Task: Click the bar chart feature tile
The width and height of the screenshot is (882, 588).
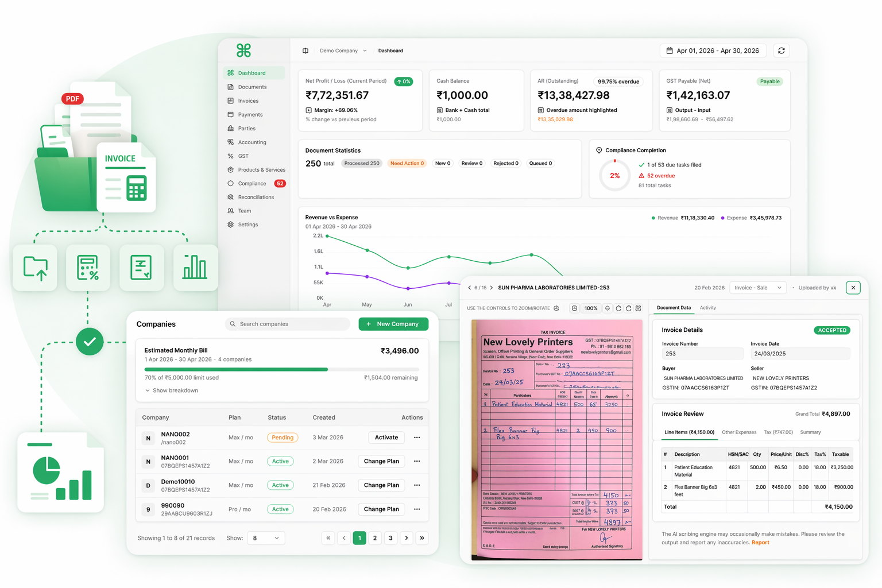Action: pos(195,268)
